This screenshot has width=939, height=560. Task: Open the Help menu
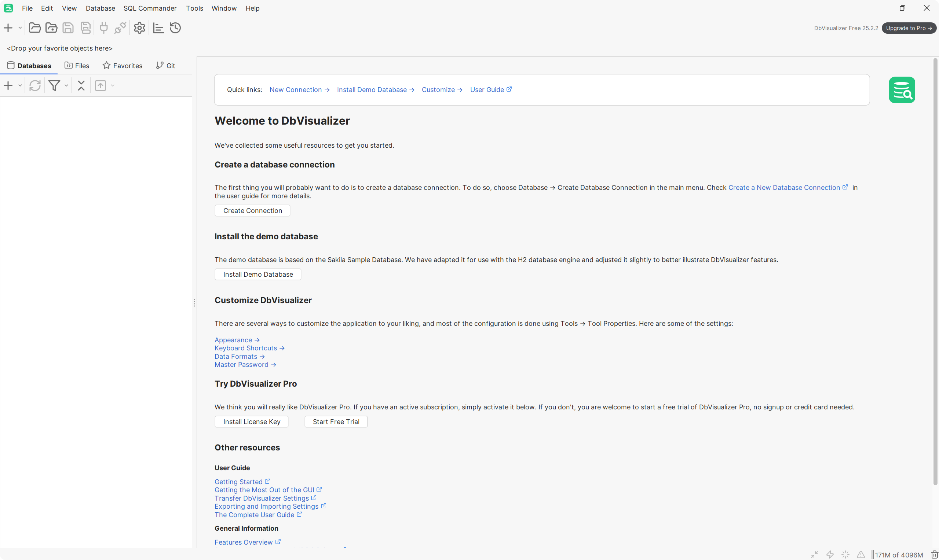pyautogui.click(x=252, y=8)
